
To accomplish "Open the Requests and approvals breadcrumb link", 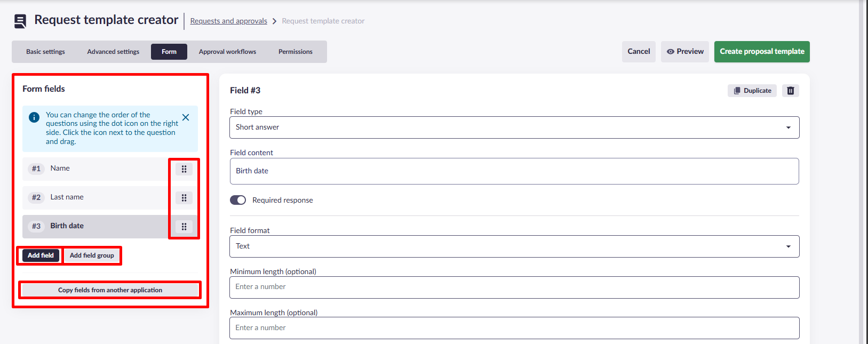I will click(x=228, y=21).
